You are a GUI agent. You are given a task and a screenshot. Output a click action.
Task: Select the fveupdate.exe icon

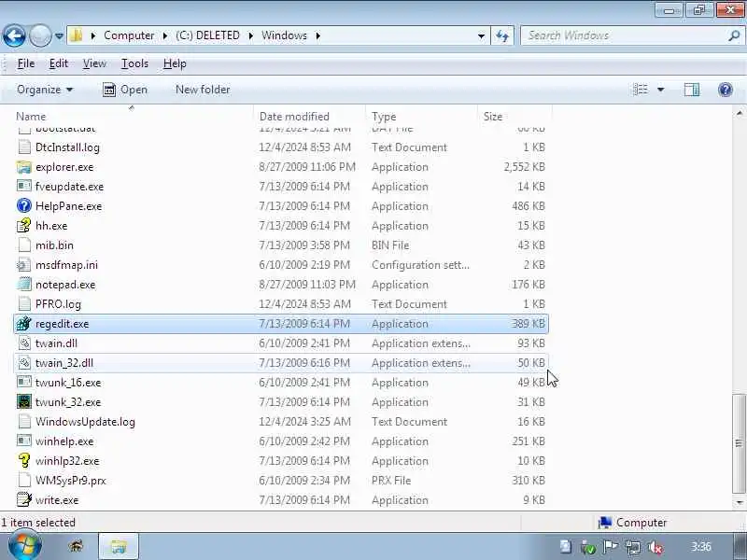(x=24, y=186)
